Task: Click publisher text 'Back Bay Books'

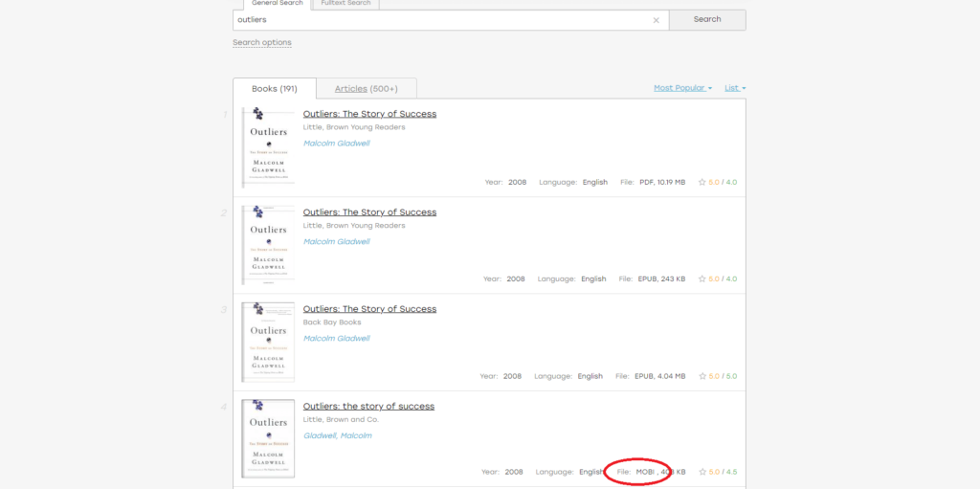Action: [x=332, y=322]
